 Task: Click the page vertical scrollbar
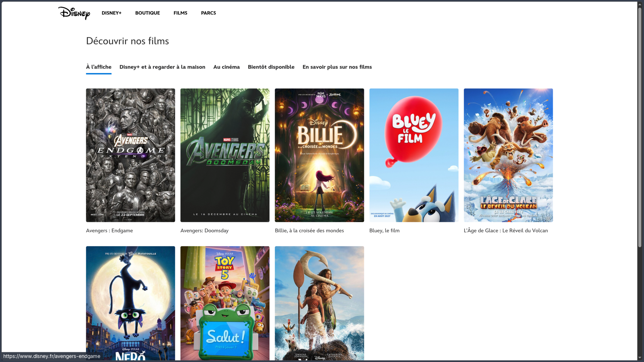(640, 127)
